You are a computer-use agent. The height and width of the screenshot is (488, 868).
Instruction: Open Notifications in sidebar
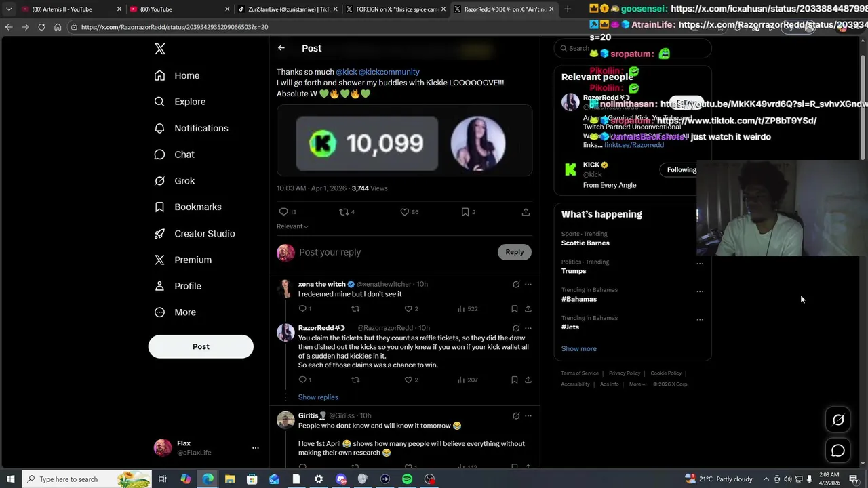coord(191,128)
